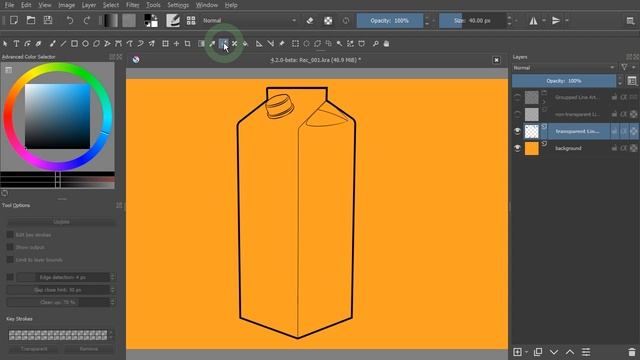Open the File menu
This screenshot has height=360, width=640.
coord(9,5)
